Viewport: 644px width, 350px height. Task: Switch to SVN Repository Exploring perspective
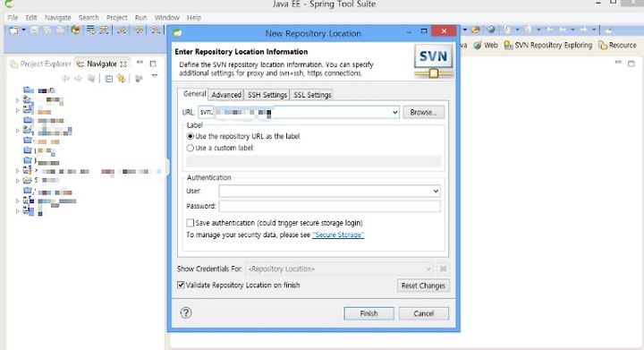coord(548,45)
